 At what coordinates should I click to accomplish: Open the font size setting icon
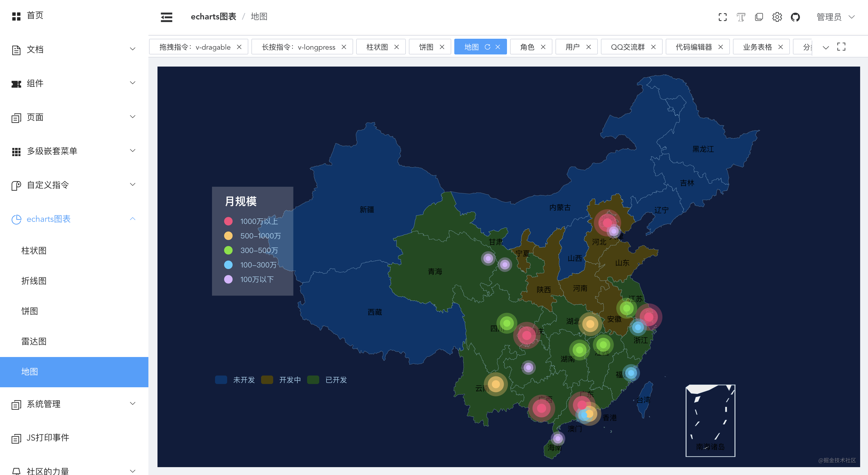tap(740, 17)
